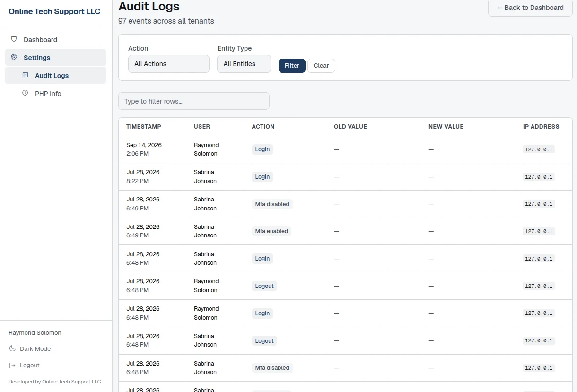Go to Audit Logs in the sidebar

tap(55, 76)
